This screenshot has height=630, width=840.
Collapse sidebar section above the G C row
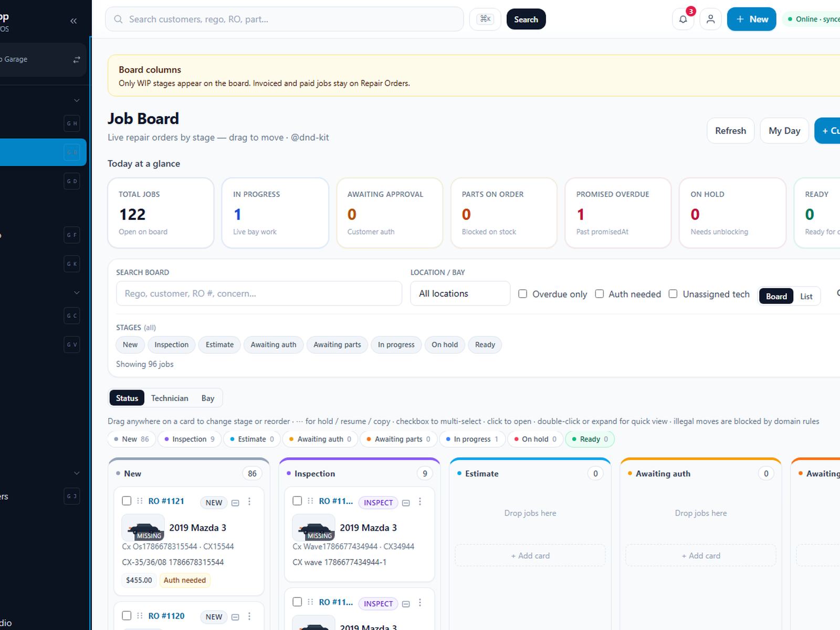point(77,292)
